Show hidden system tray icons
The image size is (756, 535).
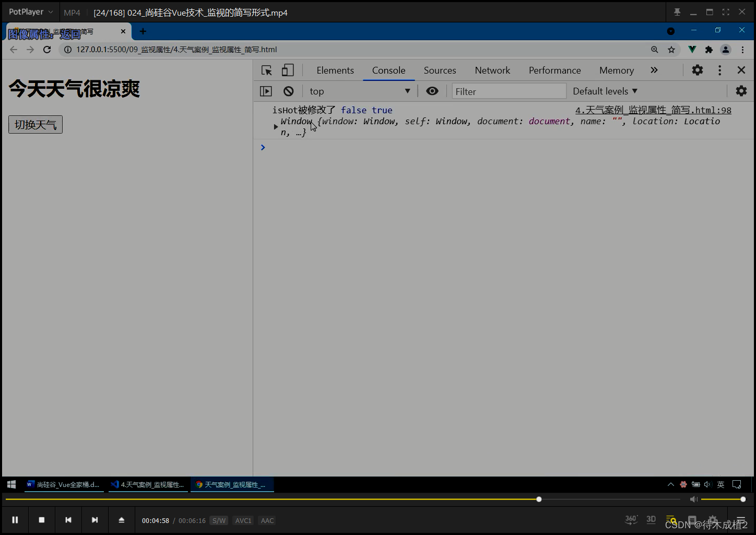[671, 484]
